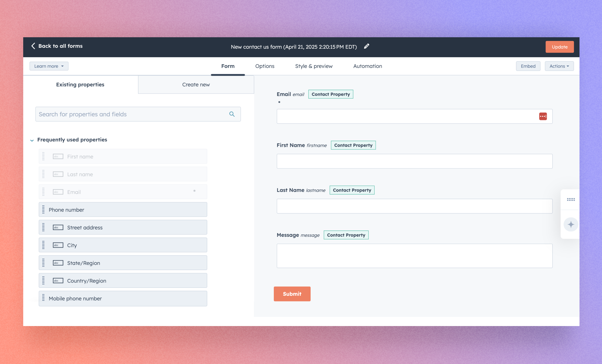
Task: Click the red password manager icon in Email field
Action: (x=543, y=116)
